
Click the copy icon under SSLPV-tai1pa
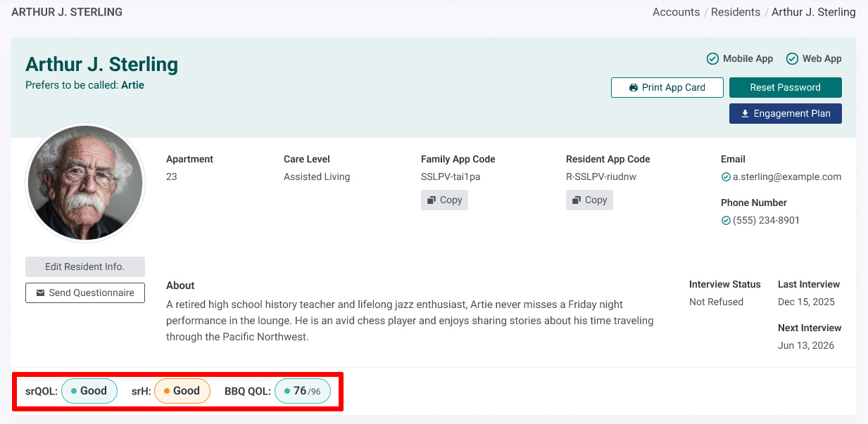[432, 200]
